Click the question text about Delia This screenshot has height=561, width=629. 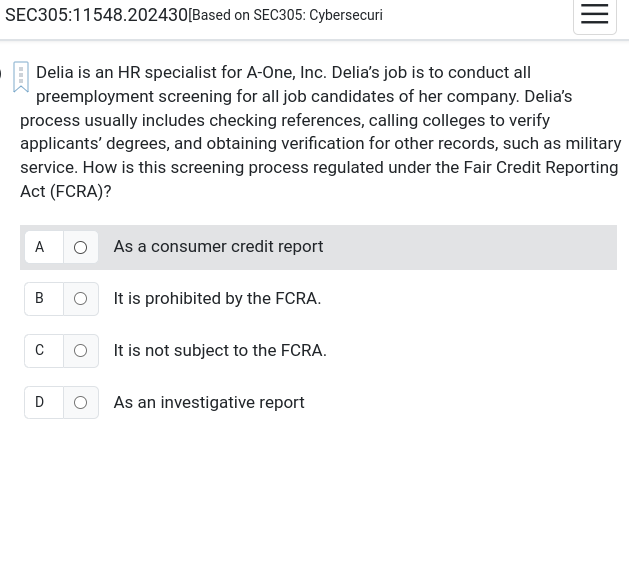point(320,132)
